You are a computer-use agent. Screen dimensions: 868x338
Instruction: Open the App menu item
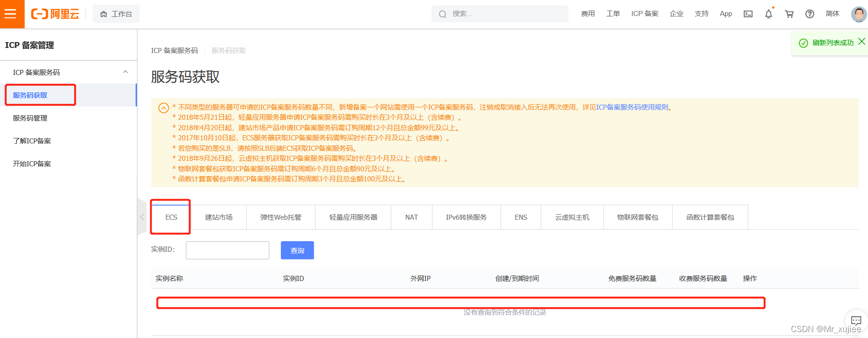(x=726, y=14)
